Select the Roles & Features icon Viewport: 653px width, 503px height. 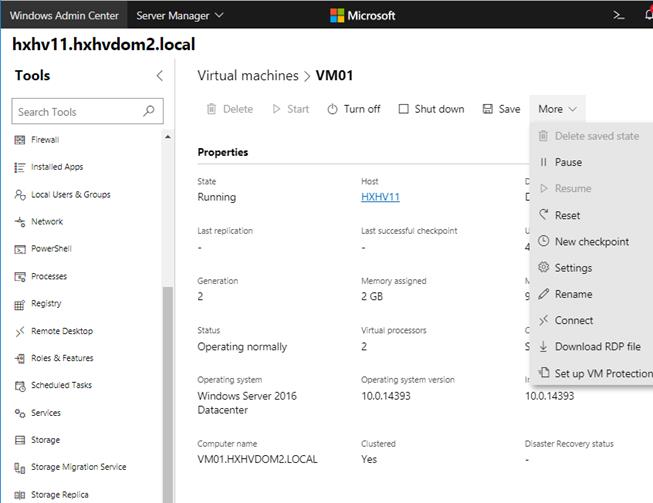(20, 359)
